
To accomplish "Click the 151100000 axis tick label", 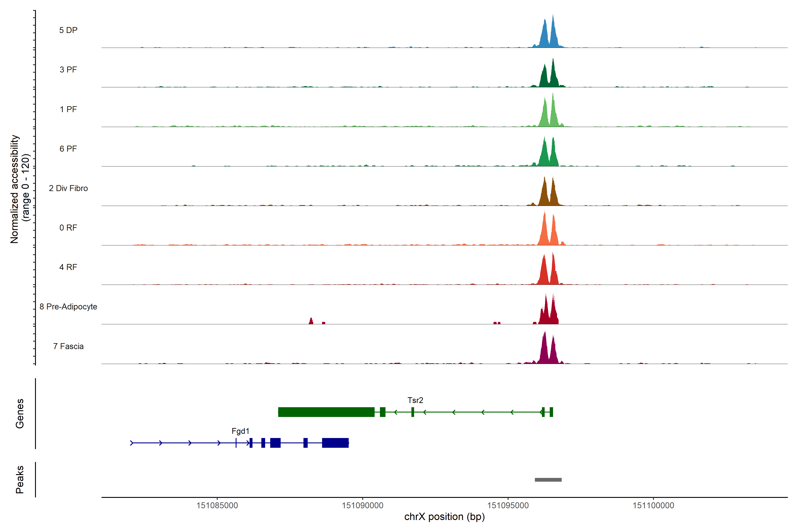I will coord(653,505).
